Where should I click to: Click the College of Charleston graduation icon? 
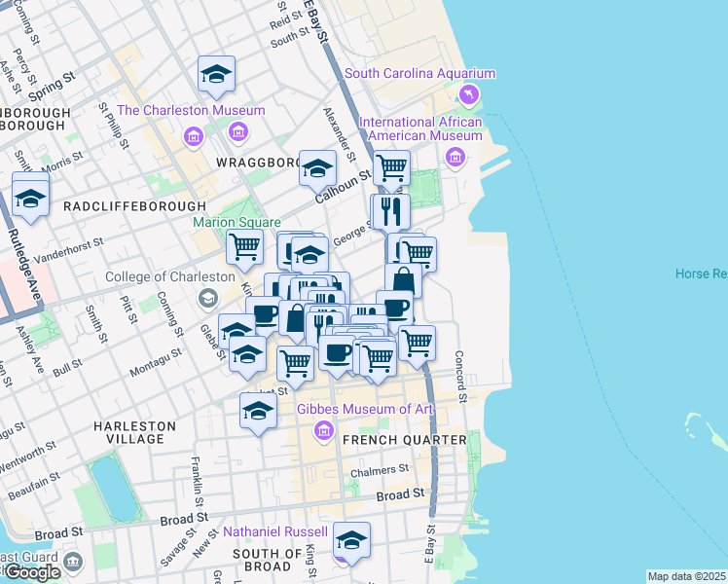208,300
